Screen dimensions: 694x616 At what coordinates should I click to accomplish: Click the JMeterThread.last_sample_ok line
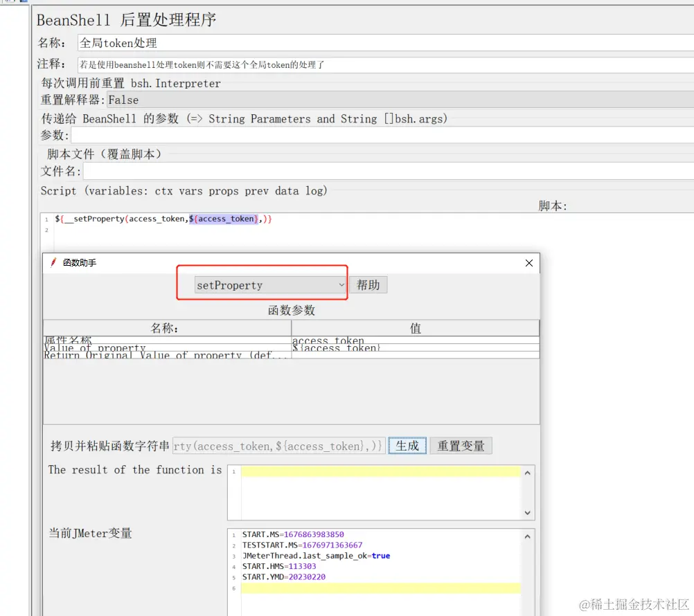316,556
